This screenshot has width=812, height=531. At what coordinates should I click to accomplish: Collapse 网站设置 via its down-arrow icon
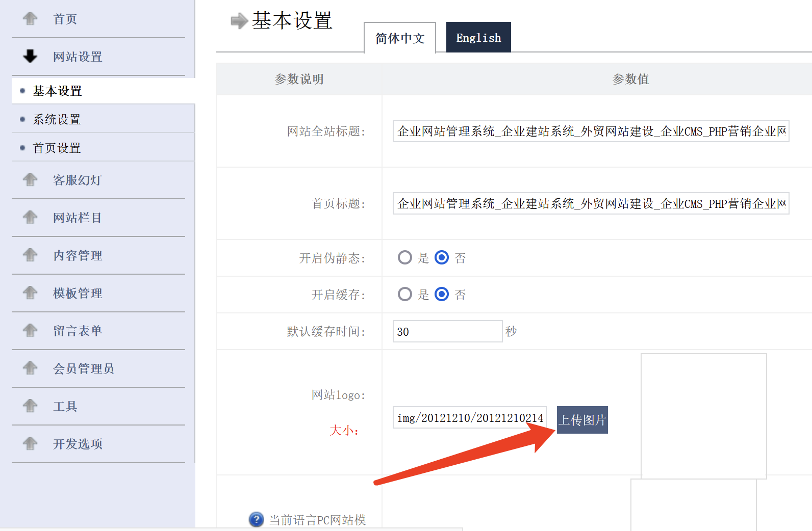click(x=30, y=57)
